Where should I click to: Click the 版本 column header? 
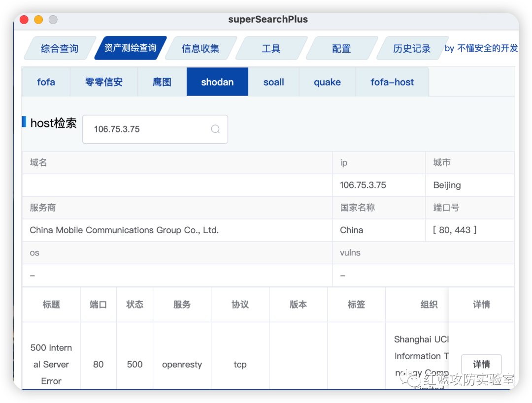(x=298, y=305)
